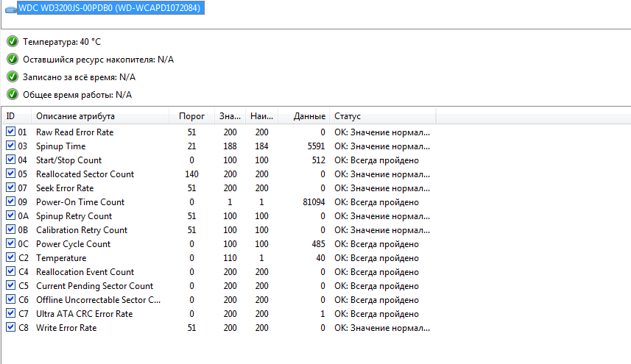The height and width of the screenshot is (364, 631).
Task: Sort by the Наи... column header
Action: pyautogui.click(x=261, y=116)
